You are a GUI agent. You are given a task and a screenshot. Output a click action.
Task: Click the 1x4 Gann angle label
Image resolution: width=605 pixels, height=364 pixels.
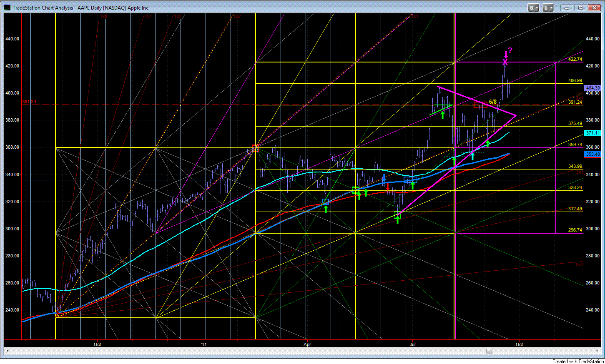tap(148, 16)
